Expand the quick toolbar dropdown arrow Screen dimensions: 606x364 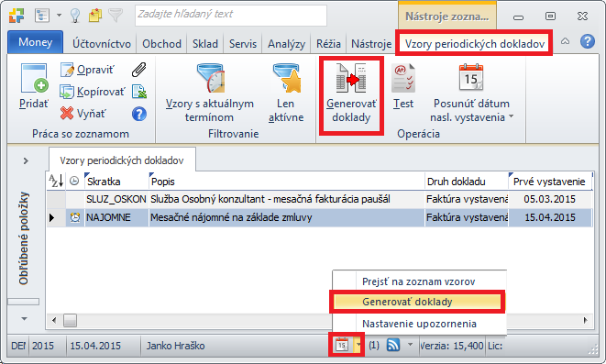[59, 16]
